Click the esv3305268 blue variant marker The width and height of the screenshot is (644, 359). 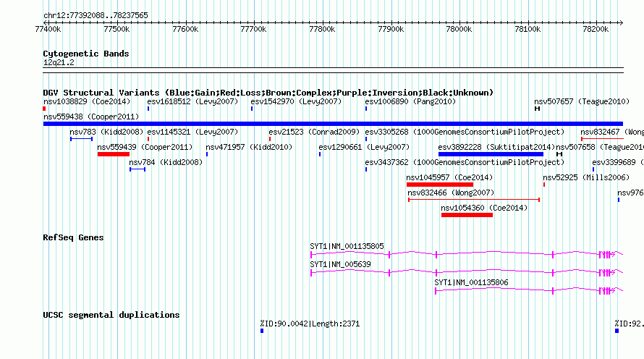click(366, 139)
